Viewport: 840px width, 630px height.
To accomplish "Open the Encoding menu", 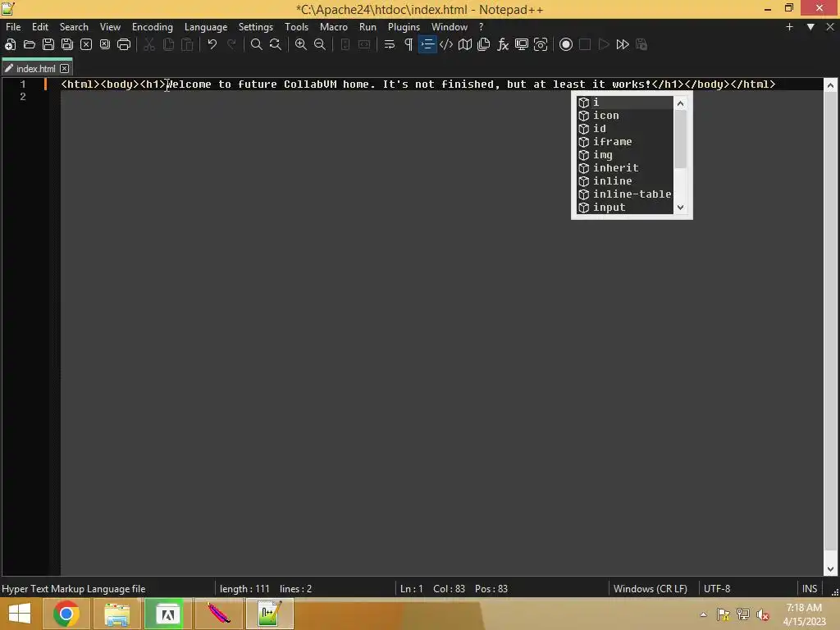I will click(x=153, y=27).
